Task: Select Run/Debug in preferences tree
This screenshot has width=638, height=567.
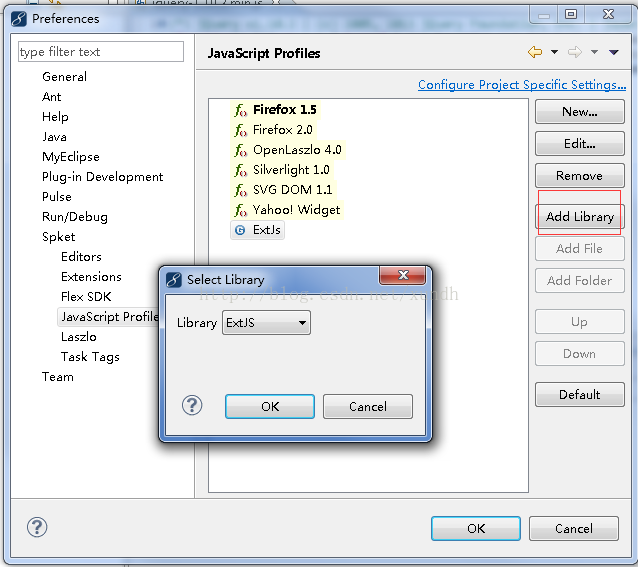Action: (75, 217)
